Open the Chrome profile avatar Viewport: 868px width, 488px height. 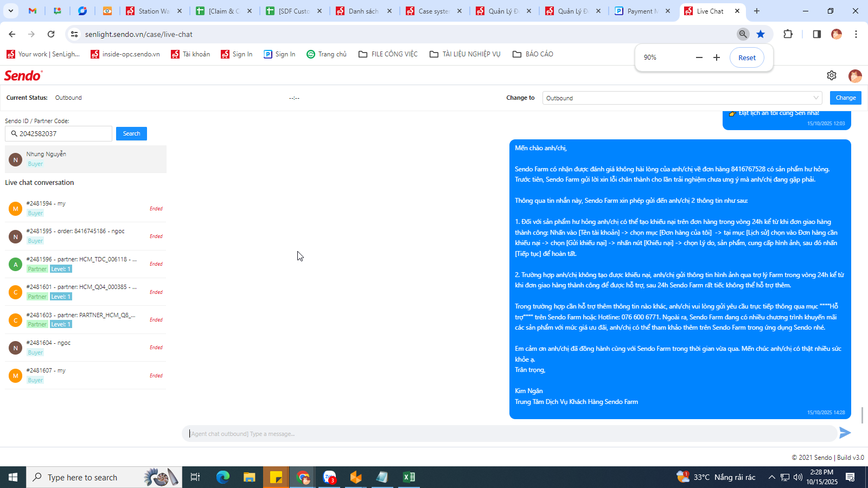point(837,34)
